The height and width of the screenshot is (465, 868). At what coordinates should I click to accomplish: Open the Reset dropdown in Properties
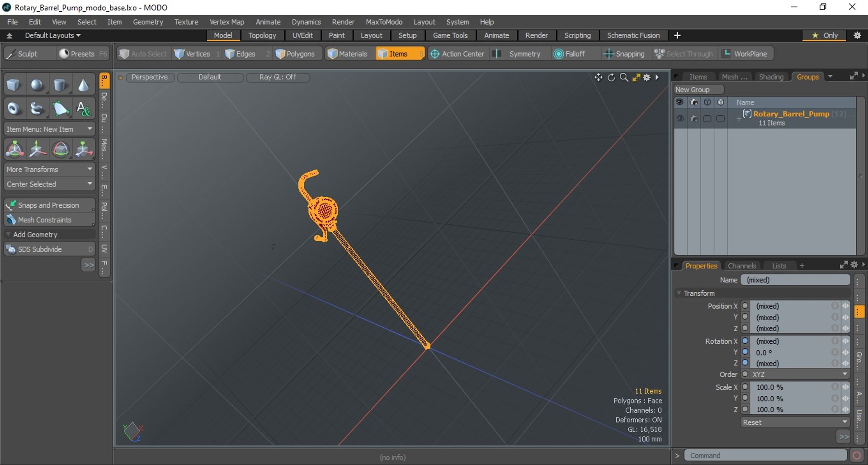[795, 422]
